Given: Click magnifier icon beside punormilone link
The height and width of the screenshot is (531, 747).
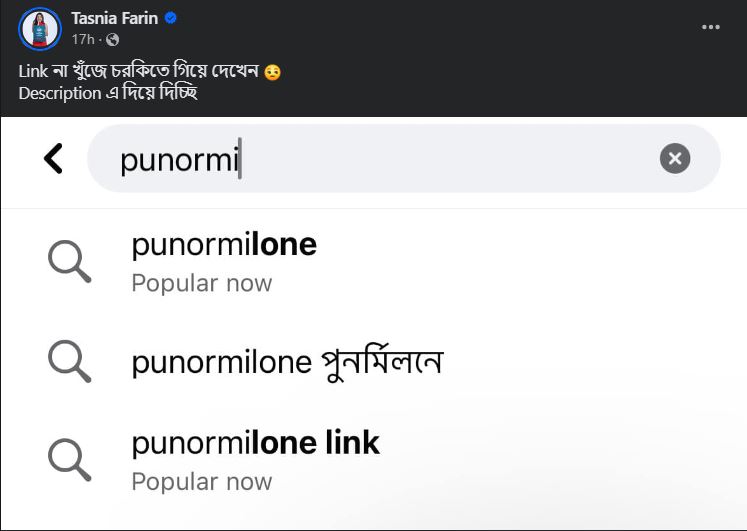Looking at the screenshot, I should click(x=70, y=460).
